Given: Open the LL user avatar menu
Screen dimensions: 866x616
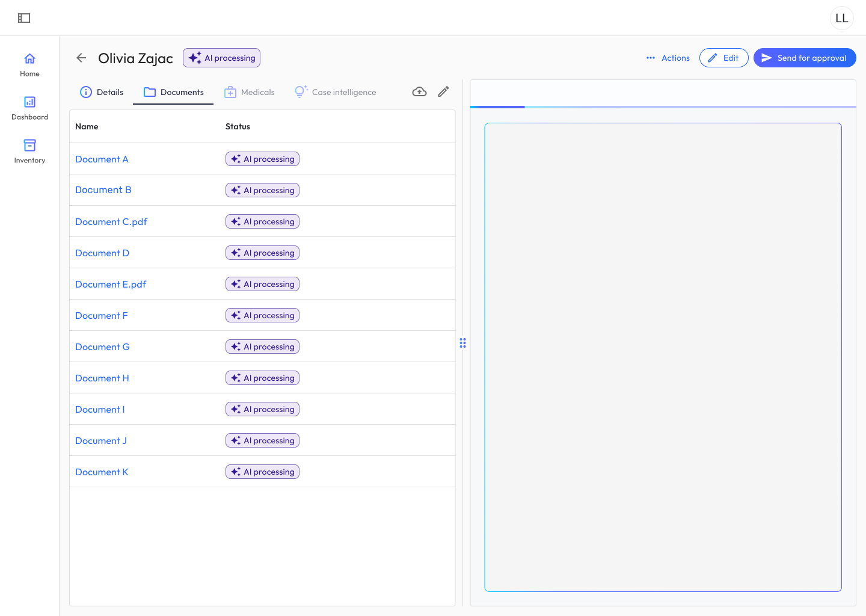Looking at the screenshot, I should point(841,18).
